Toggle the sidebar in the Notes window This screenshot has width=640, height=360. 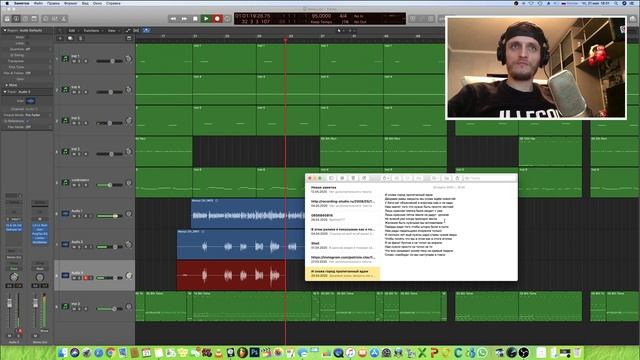pyautogui.click(x=331, y=178)
